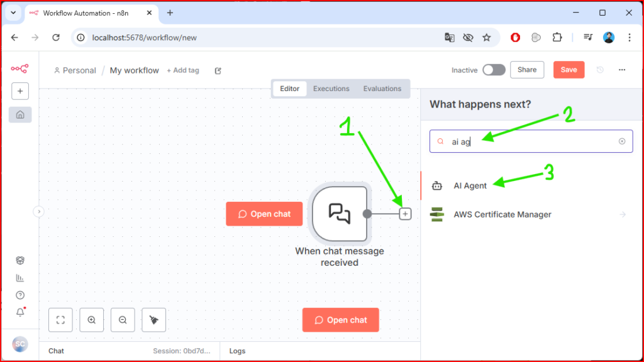Screen dimensions: 644x362
Task: Open the three-dots workflow options menu
Action: [x=622, y=70]
